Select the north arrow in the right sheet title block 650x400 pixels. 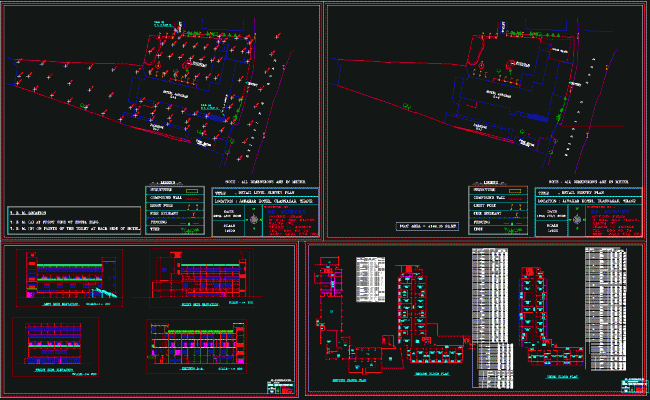click(577, 219)
